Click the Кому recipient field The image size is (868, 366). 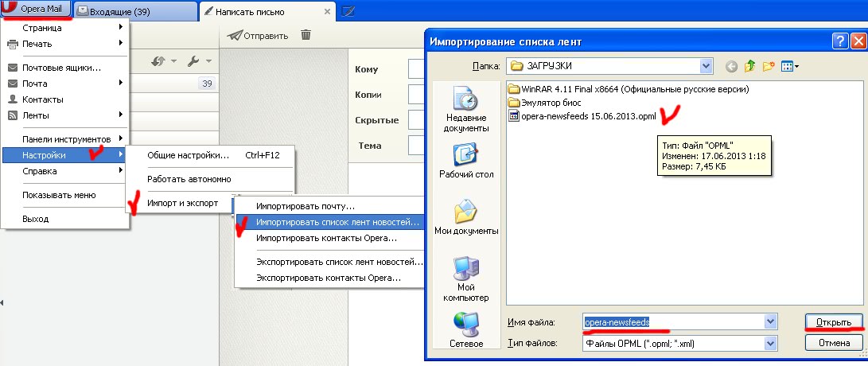click(x=416, y=69)
